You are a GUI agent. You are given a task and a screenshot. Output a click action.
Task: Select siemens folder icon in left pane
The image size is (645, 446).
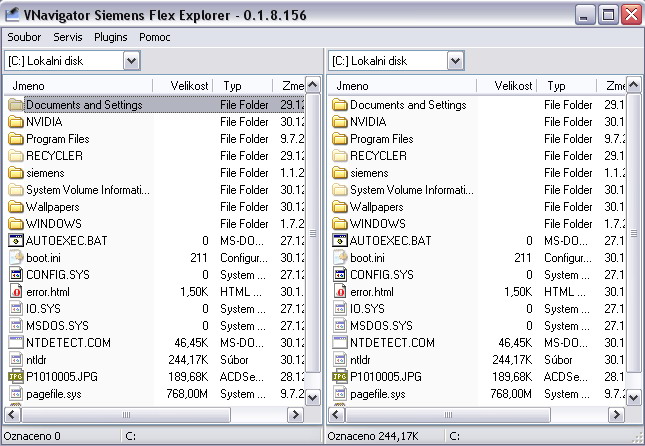pyautogui.click(x=16, y=173)
